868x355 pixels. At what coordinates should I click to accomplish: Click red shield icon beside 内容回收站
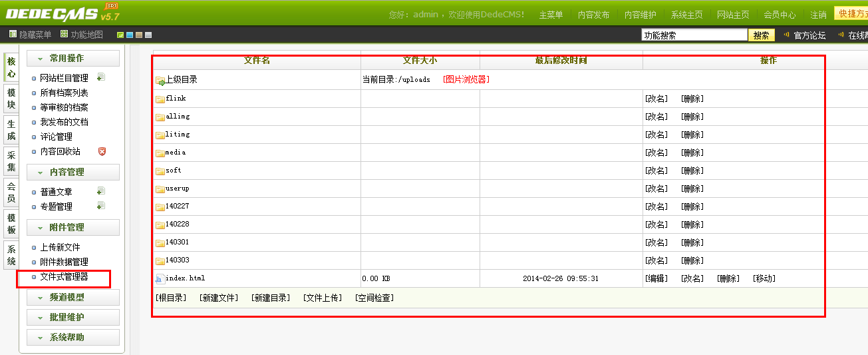pos(102,151)
